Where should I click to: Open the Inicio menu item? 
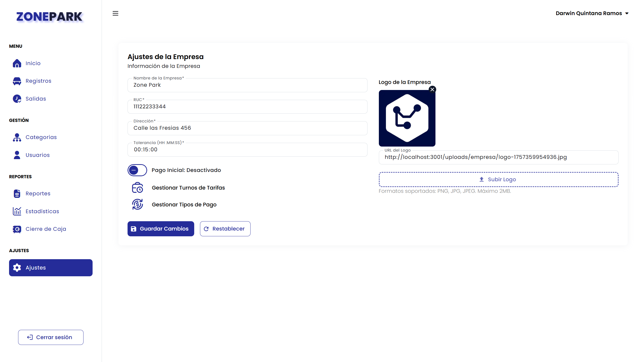coord(33,63)
